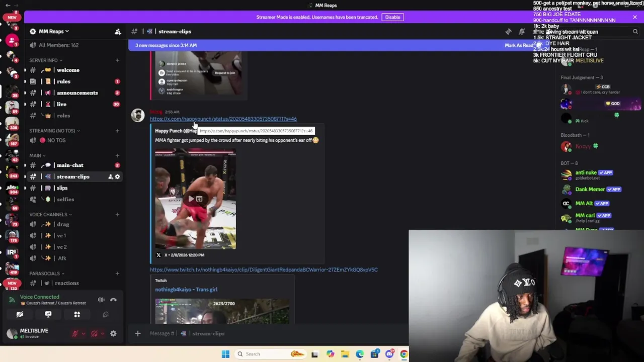
Task: Open the soundboard icon in voice panel
Action: (106, 314)
